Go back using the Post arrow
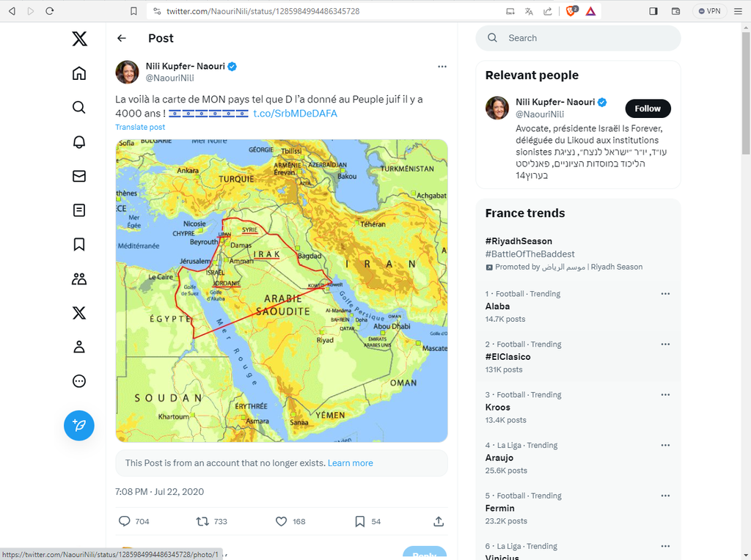 (122, 38)
